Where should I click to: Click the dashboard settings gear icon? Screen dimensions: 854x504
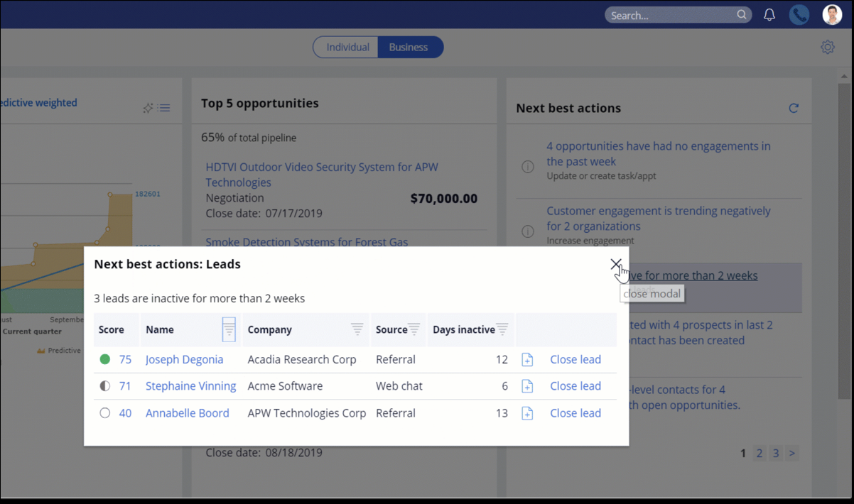tap(827, 48)
